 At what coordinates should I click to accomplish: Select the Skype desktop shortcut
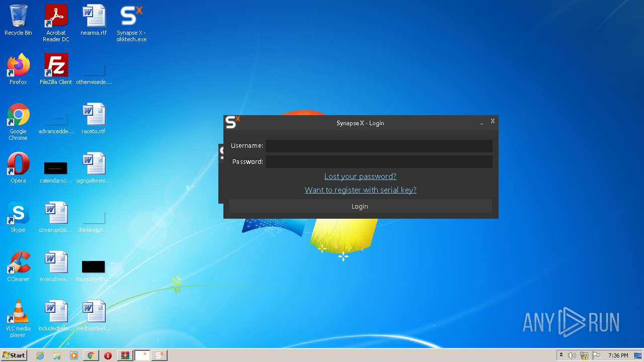tap(18, 217)
